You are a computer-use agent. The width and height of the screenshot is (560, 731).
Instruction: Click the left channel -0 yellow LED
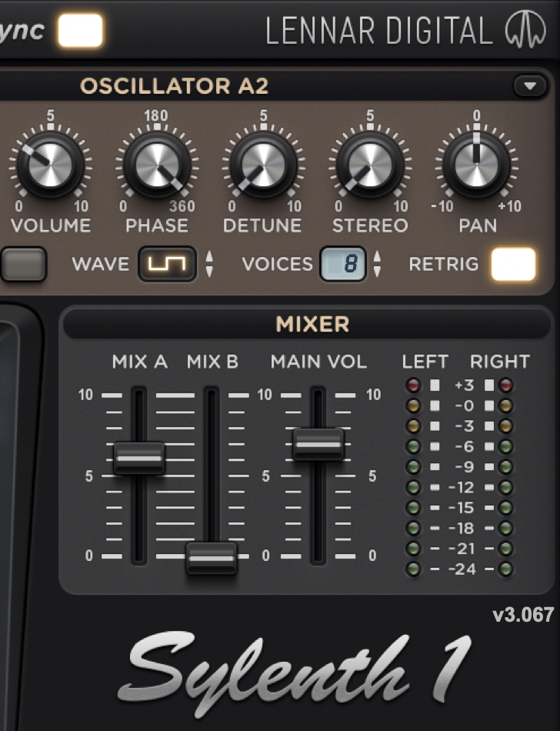[x=413, y=406]
